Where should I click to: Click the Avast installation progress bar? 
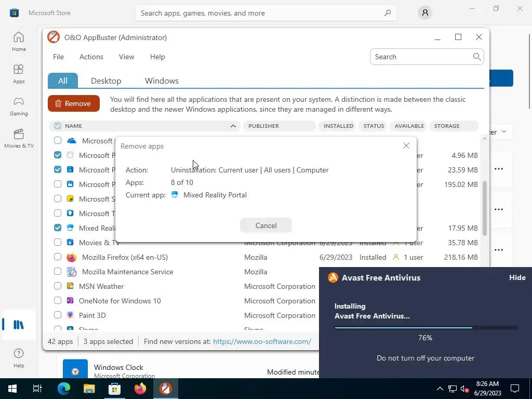[x=426, y=328]
